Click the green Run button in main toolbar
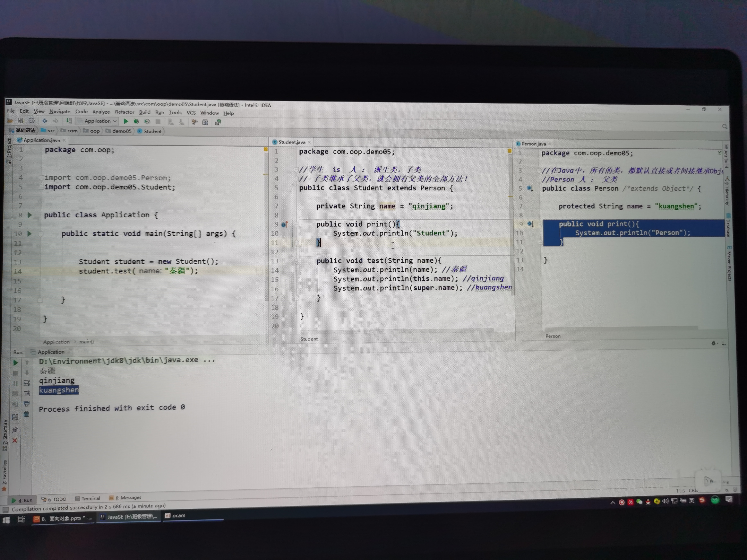The image size is (747, 560). (x=126, y=122)
